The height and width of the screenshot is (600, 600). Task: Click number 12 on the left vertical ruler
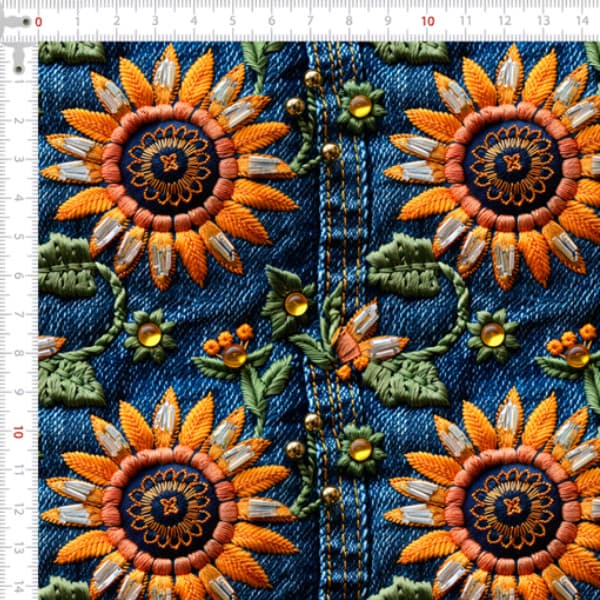tap(18, 510)
